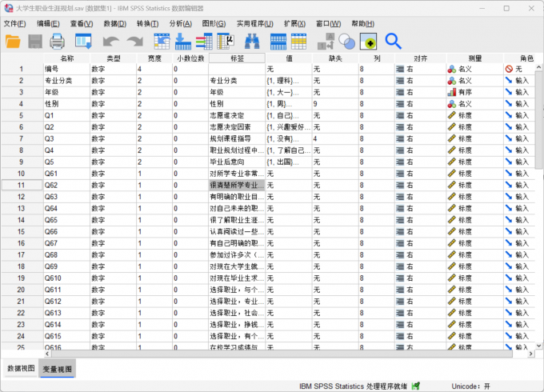Click the Print icon in toolbar

tap(58, 41)
